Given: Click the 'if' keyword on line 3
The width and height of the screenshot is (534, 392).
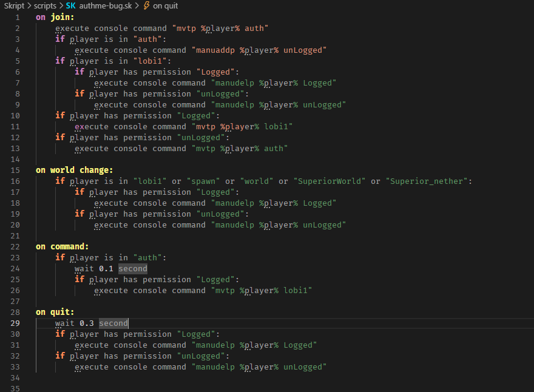Looking at the screenshot, I should pyautogui.click(x=60, y=39).
